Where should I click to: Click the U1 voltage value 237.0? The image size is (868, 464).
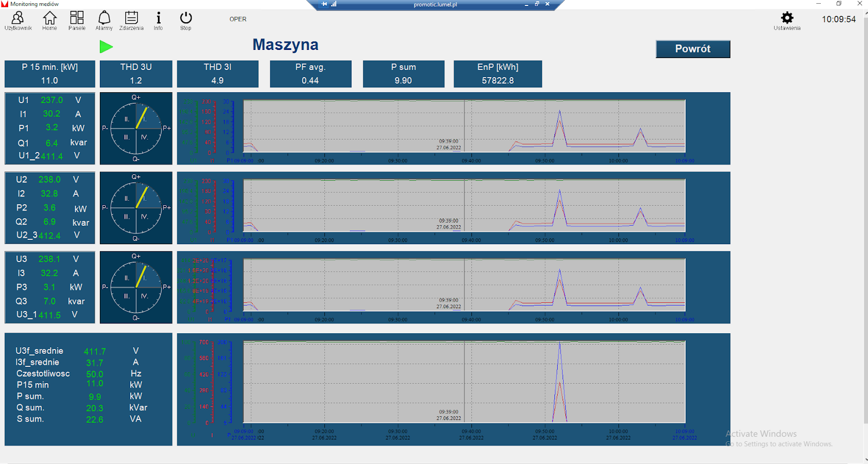click(x=52, y=100)
